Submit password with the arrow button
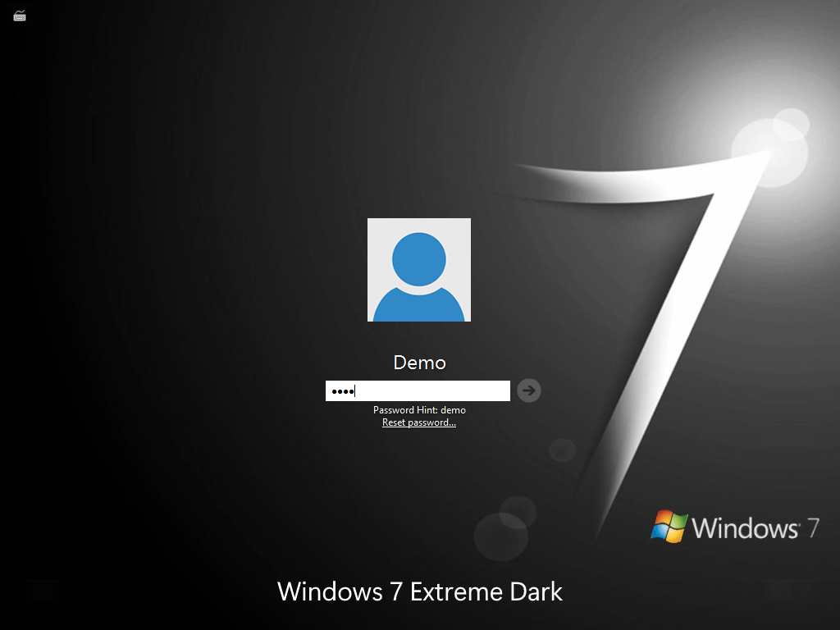Image resolution: width=840 pixels, height=630 pixels. [x=529, y=390]
